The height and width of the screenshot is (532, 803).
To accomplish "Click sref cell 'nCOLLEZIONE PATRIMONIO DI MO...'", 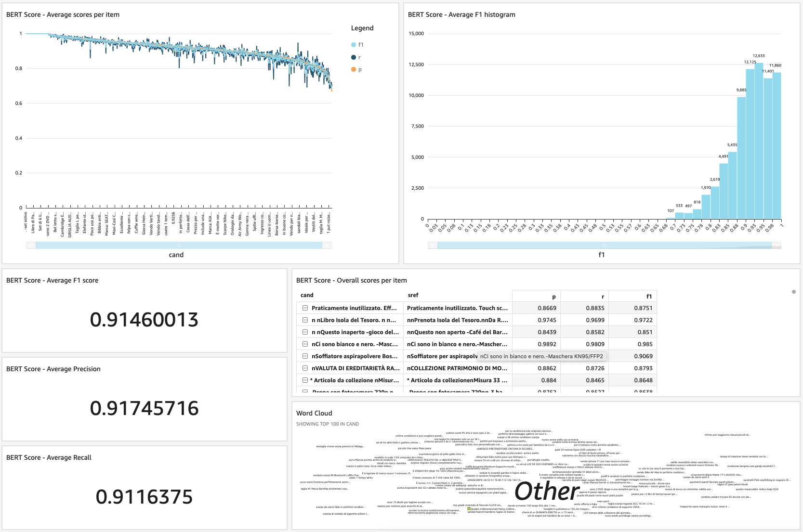I will point(457,368).
